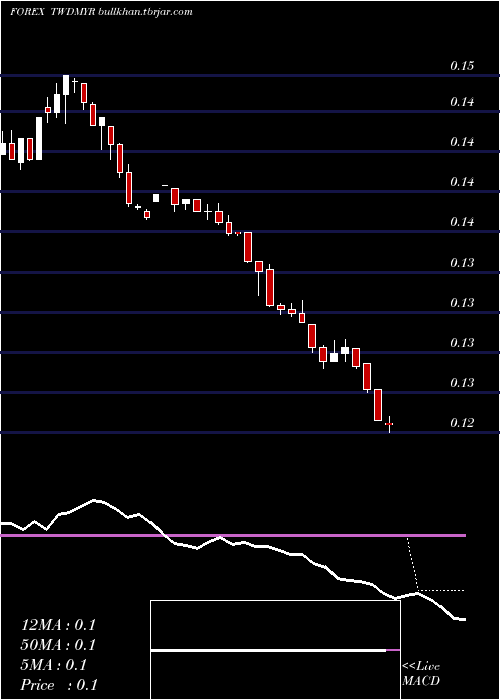Select the 50MA : 0.1 readout

point(58,645)
